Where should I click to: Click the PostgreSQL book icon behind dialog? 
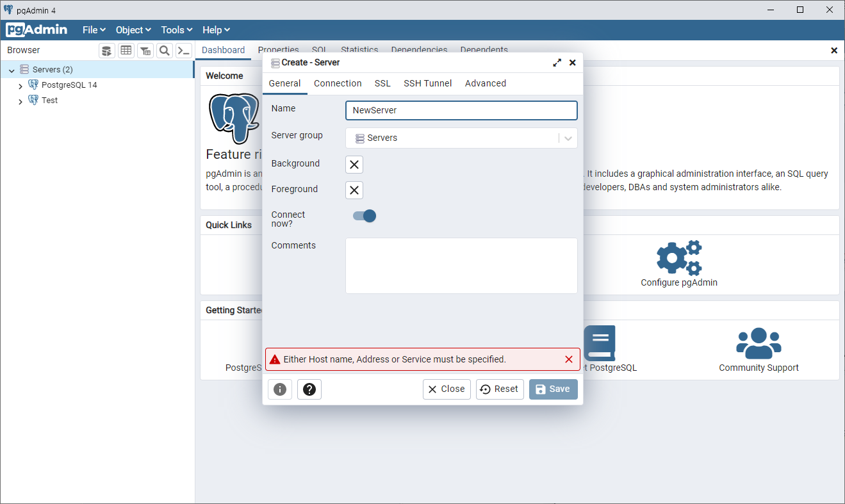(600, 343)
